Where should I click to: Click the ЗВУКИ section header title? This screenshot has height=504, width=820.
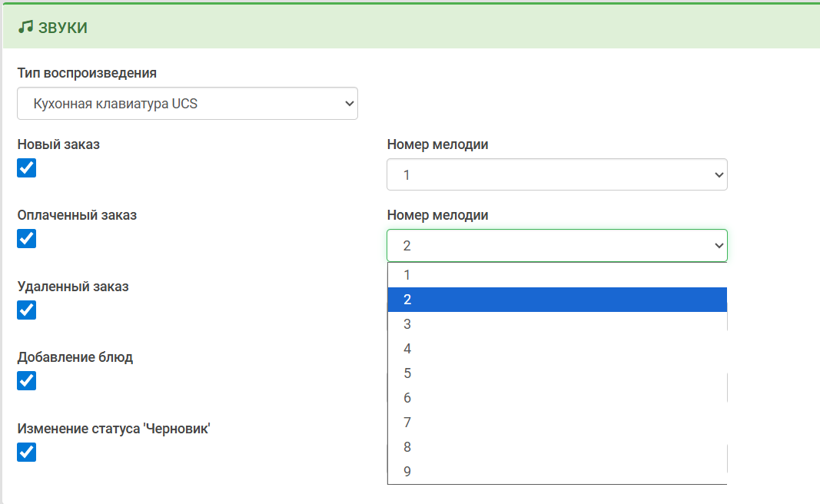[x=62, y=28]
